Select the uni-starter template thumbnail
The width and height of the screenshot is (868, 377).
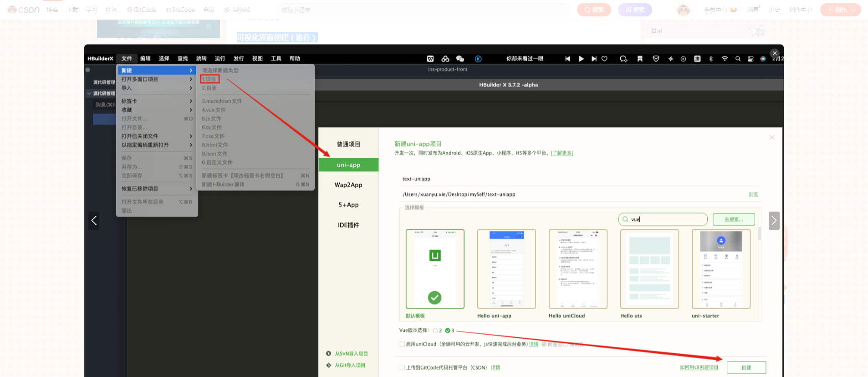point(721,269)
